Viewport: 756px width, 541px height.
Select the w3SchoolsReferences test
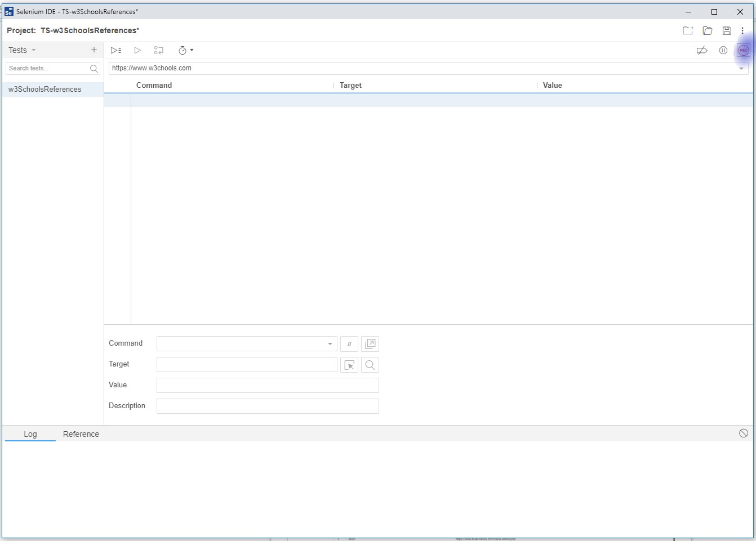point(53,90)
